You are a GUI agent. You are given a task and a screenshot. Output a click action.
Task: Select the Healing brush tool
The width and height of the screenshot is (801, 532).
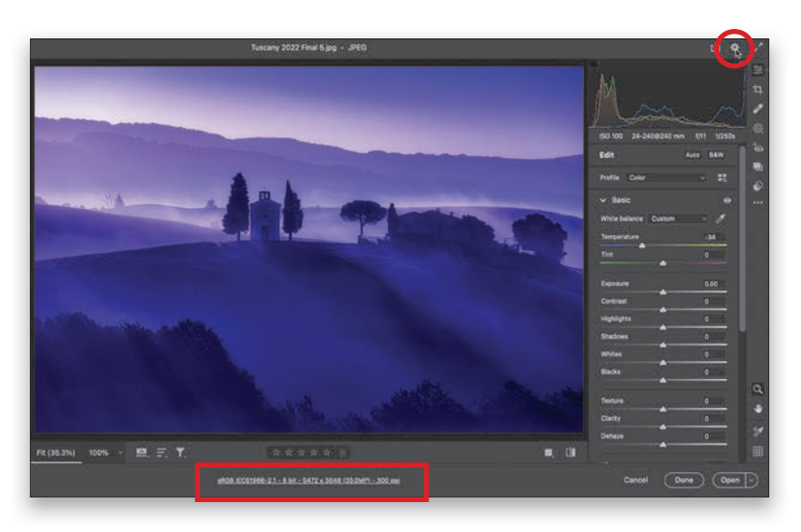(758, 109)
